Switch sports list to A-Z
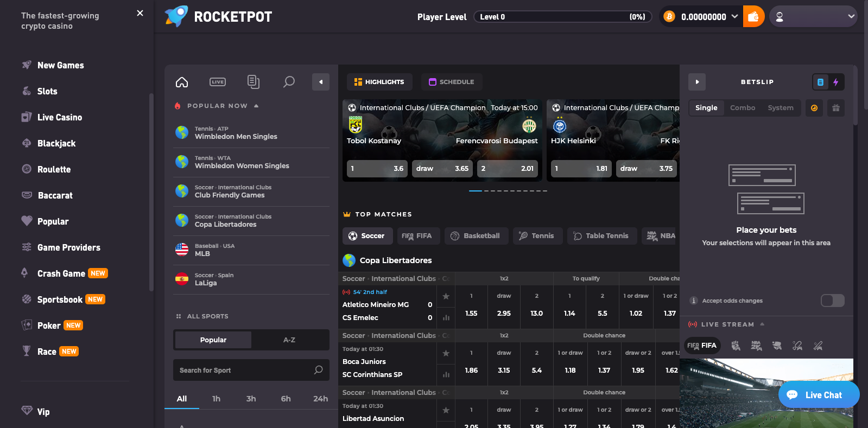This screenshot has height=428, width=868. (x=289, y=340)
